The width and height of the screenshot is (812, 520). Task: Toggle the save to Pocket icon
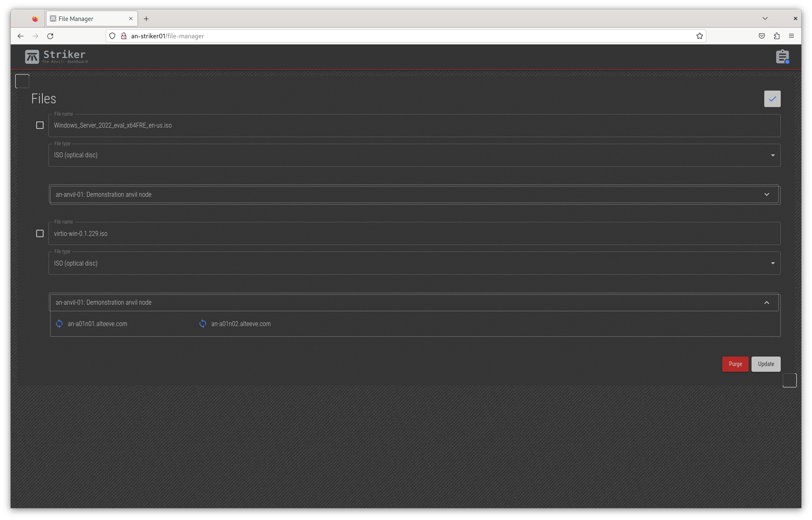(761, 36)
